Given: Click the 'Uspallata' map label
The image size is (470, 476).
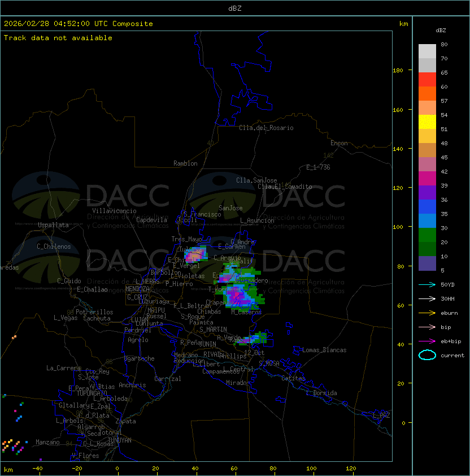Looking at the screenshot, I should click(54, 225).
